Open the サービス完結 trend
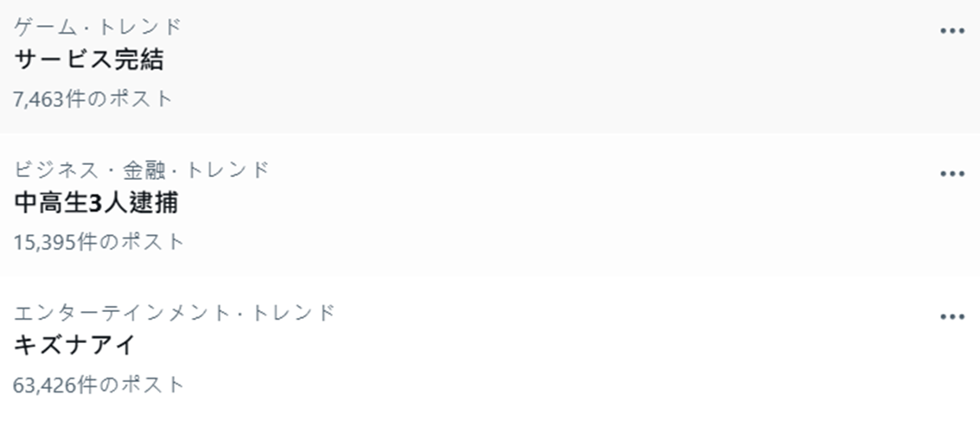Viewport: 980px width, 433px height. pos(89,60)
